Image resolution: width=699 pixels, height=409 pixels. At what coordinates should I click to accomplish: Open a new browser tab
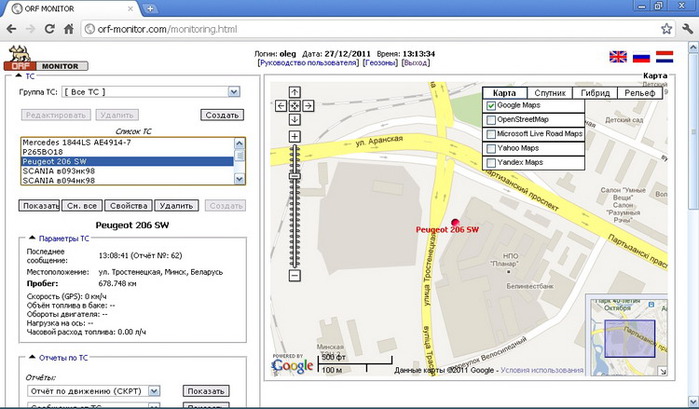tap(151, 8)
